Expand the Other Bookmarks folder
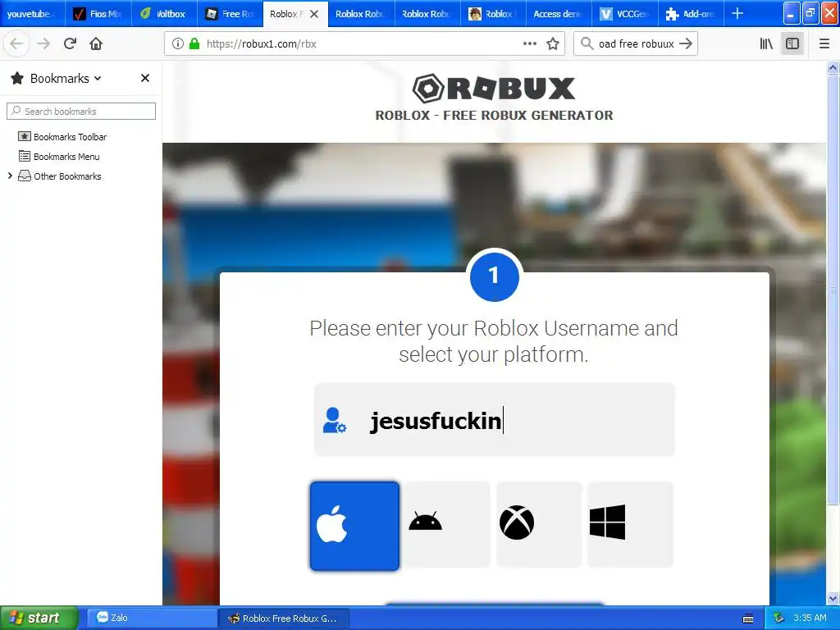 (x=10, y=176)
